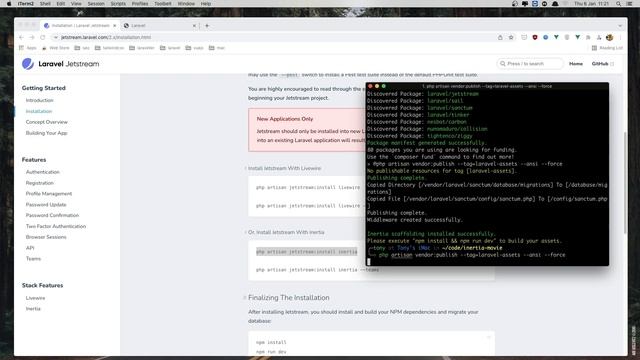This screenshot has height=360, width=640.
Task: Open the vuejs bookmarks folder
Action: tap(194, 48)
